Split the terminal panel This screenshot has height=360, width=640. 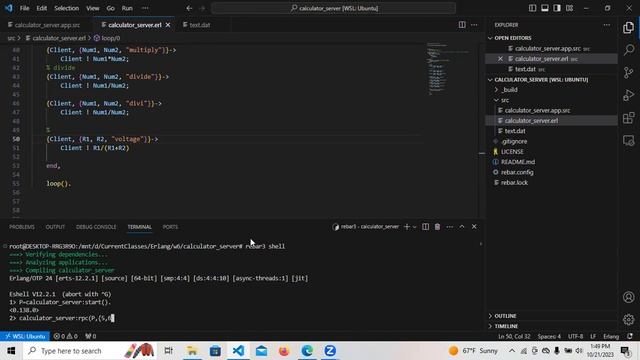tap(425, 227)
